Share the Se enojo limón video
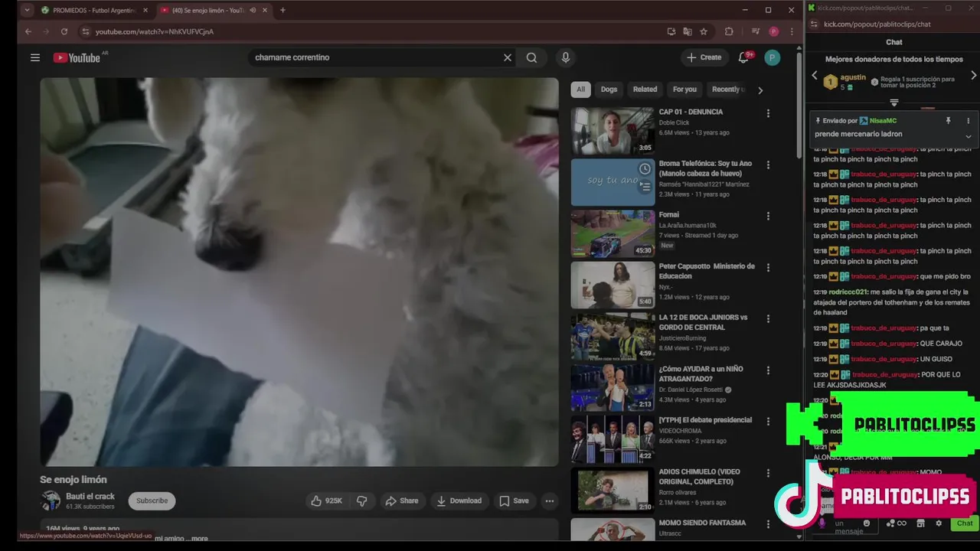 (402, 500)
